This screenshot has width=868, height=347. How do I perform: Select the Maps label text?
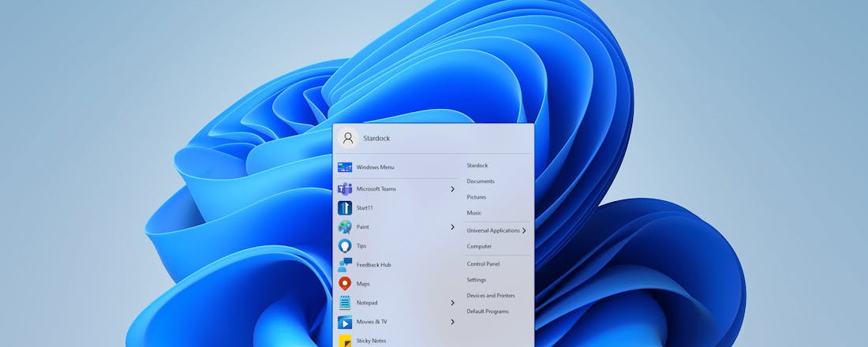363,284
